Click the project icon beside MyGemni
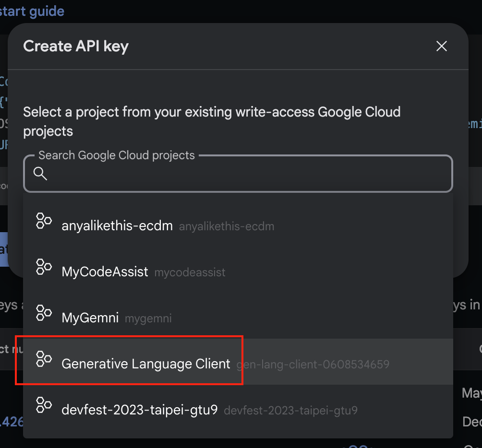 click(x=44, y=313)
